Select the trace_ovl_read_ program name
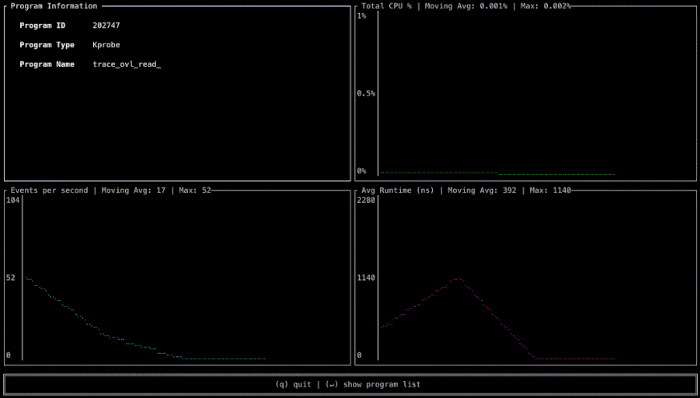 point(127,64)
